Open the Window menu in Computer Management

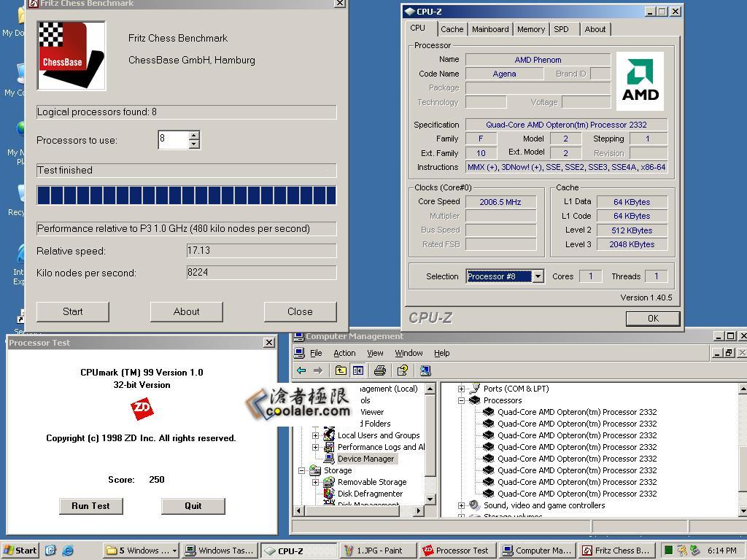pyautogui.click(x=409, y=353)
